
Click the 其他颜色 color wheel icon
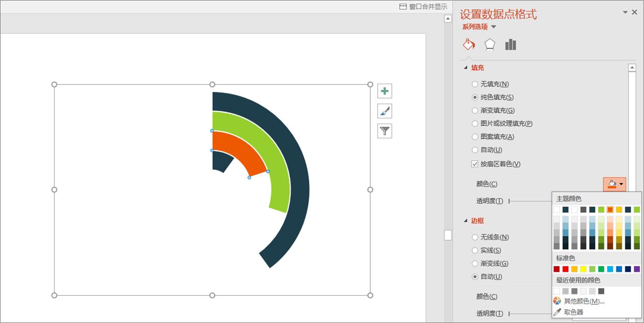[x=557, y=301]
